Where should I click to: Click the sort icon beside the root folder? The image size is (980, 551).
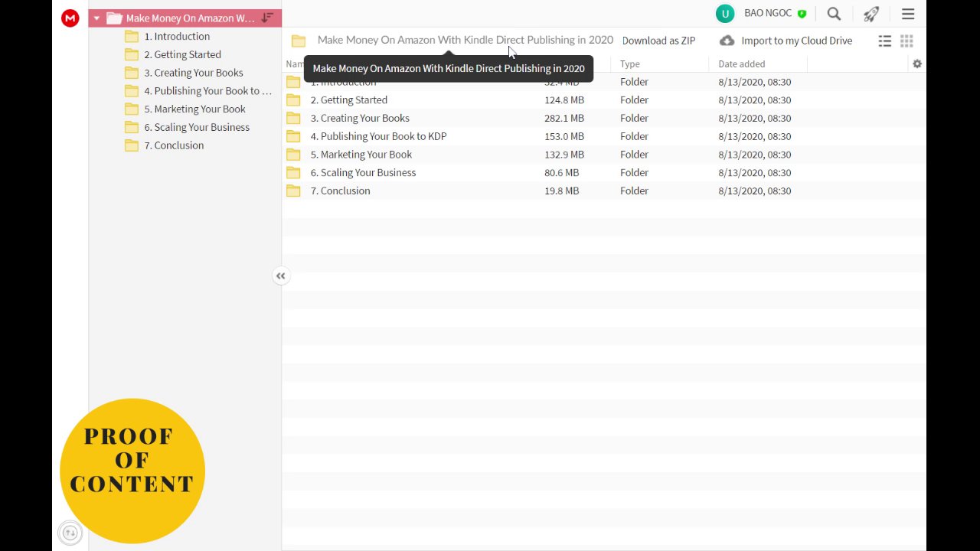tap(267, 18)
